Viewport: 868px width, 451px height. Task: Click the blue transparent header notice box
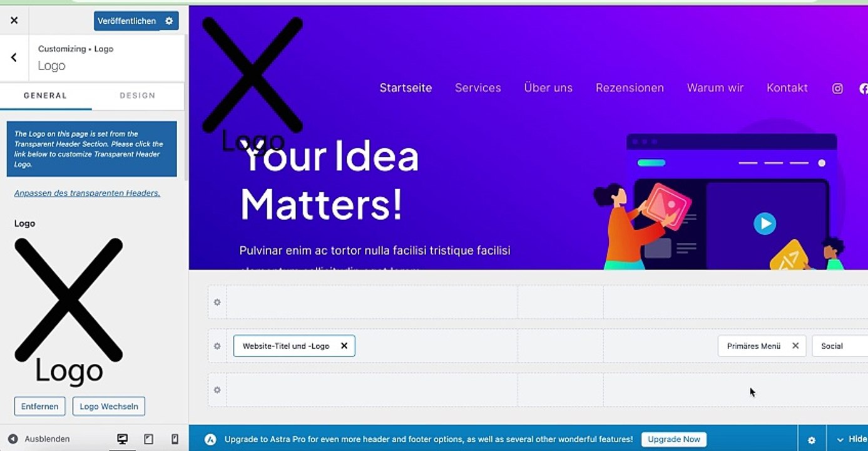coord(92,149)
